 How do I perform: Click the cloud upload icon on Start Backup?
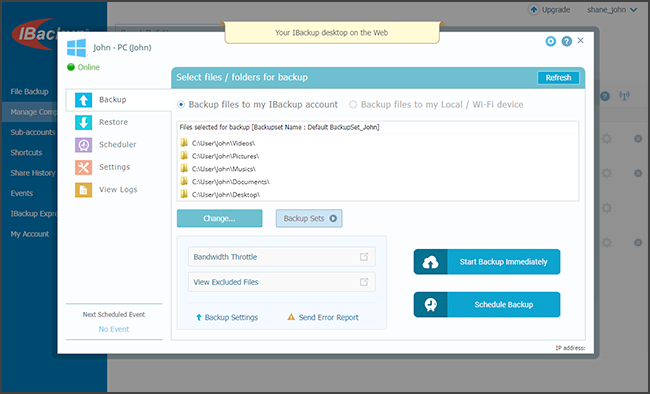tap(430, 262)
